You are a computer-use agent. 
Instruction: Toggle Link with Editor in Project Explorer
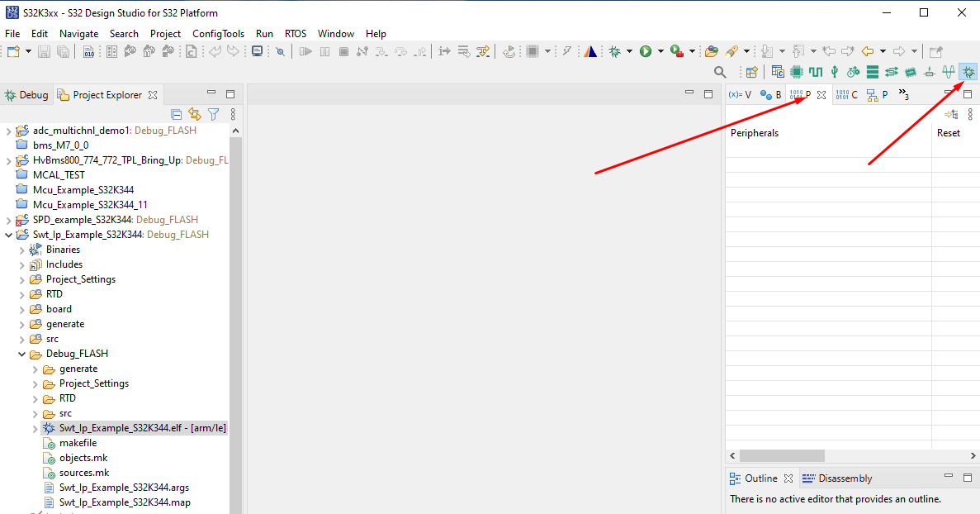pyautogui.click(x=195, y=114)
